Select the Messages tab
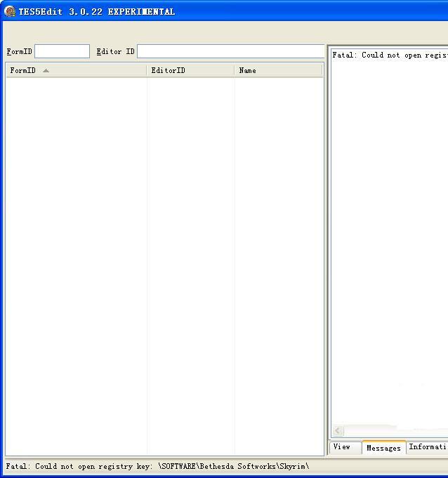Viewport: 448px width, 478px height. [x=383, y=448]
